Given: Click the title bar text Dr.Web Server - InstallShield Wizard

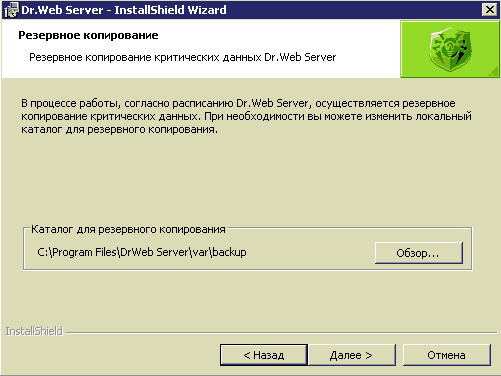Looking at the screenshot, I should click(x=124, y=10).
